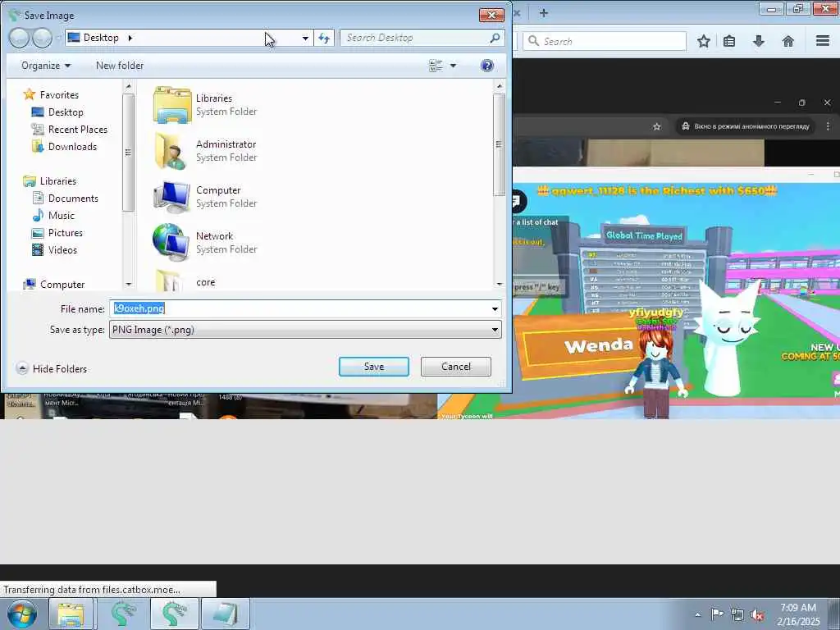Go back with the dialog's back arrow

[x=19, y=38]
